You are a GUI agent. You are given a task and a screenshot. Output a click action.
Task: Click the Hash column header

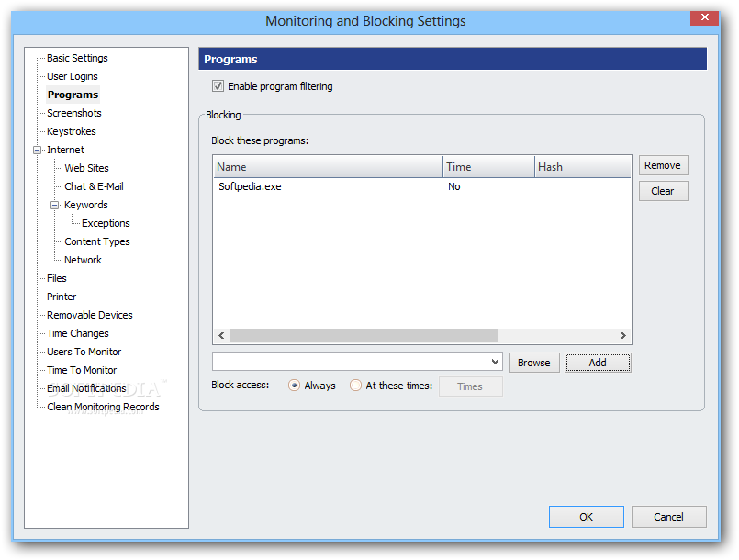click(x=583, y=167)
